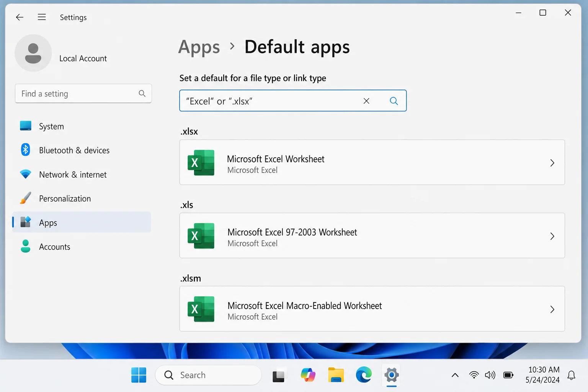Click the .xlsm extension label
Image resolution: width=588 pixels, height=392 pixels.
coord(191,278)
